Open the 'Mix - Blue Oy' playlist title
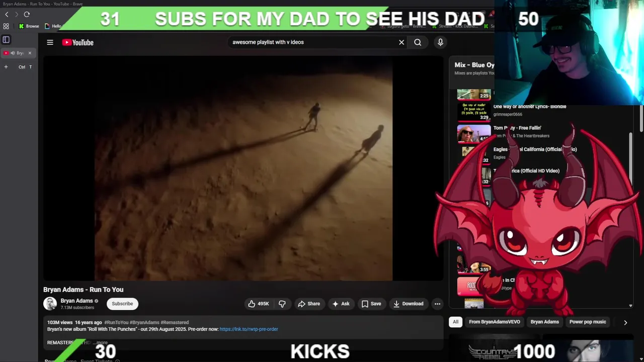The width and height of the screenshot is (644, 362). pyautogui.click(x=474, y=65)
